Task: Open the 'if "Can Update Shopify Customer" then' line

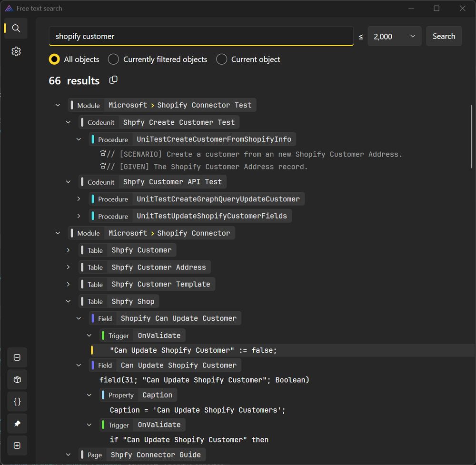Action: coord(189,439)
